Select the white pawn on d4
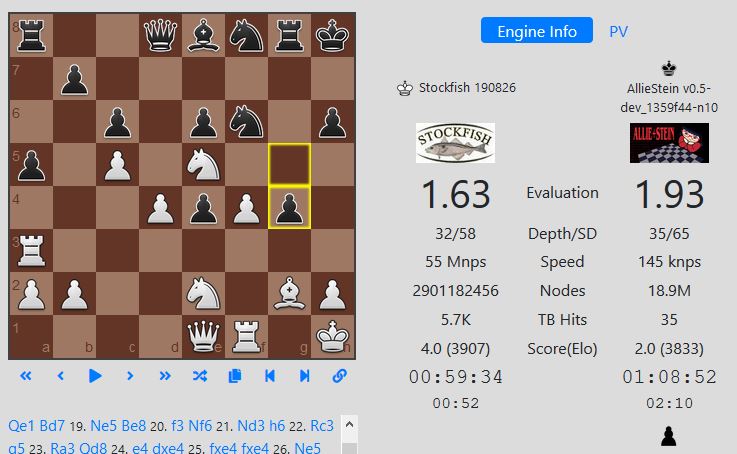Viewport: 737px width, 454px height. coord(160,207)
